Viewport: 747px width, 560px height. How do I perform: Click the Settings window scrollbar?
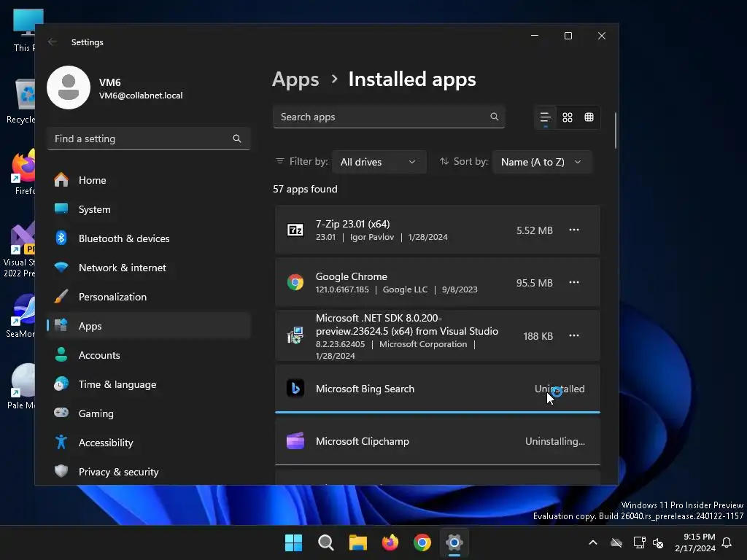[616, 130]
